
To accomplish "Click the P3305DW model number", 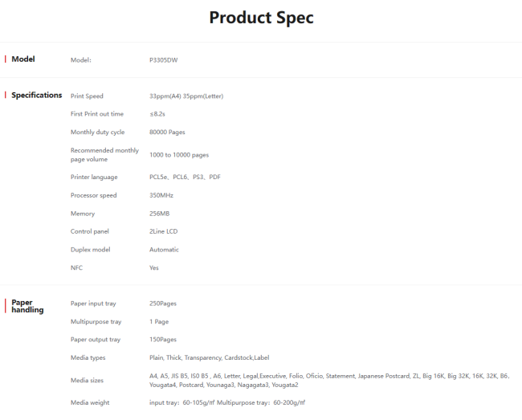I will click(163, 59).
